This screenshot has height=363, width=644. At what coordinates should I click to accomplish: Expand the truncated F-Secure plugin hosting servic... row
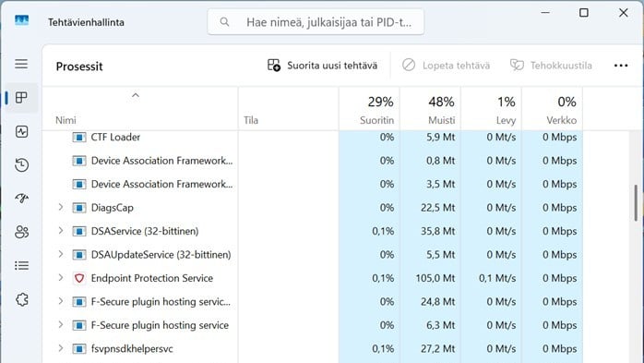point(60,301)
